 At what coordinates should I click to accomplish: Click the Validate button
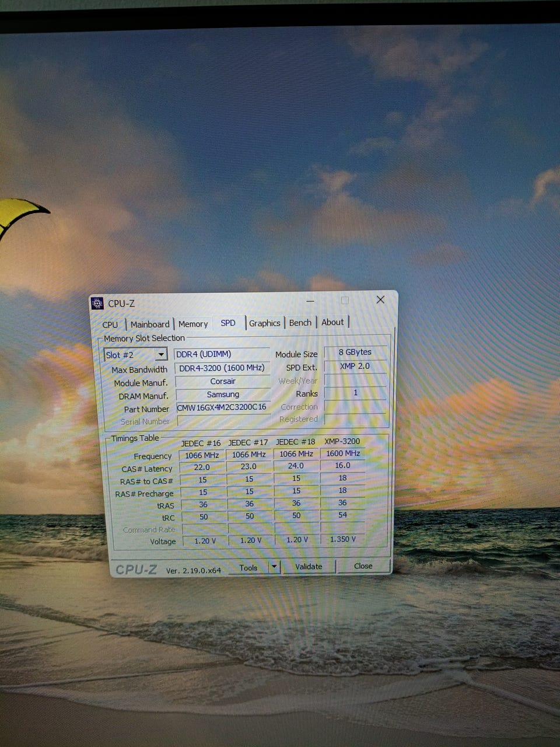coord(309,566)
